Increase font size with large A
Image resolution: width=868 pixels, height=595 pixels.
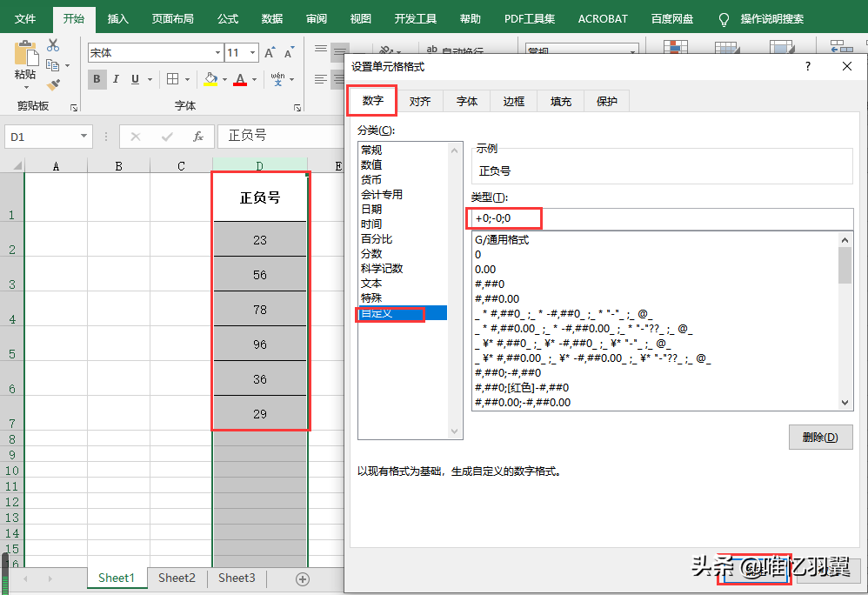pos(270,53)
